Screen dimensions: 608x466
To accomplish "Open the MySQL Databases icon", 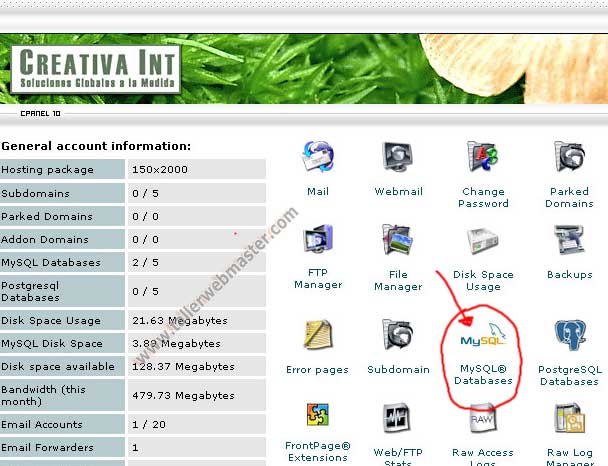I will pyautogui.click(x=483, y=337).
